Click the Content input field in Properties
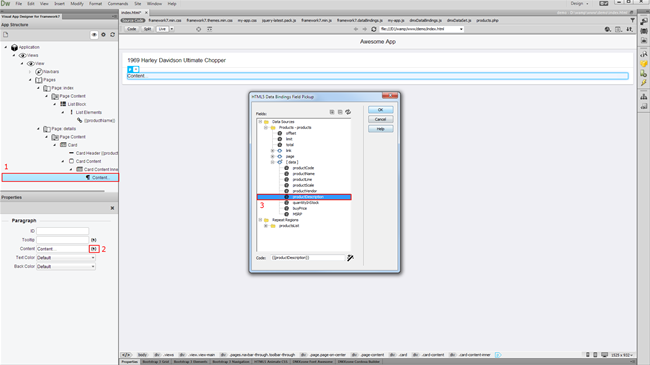Viewport: 650px width, 365px height. click(x=62, y=249)
